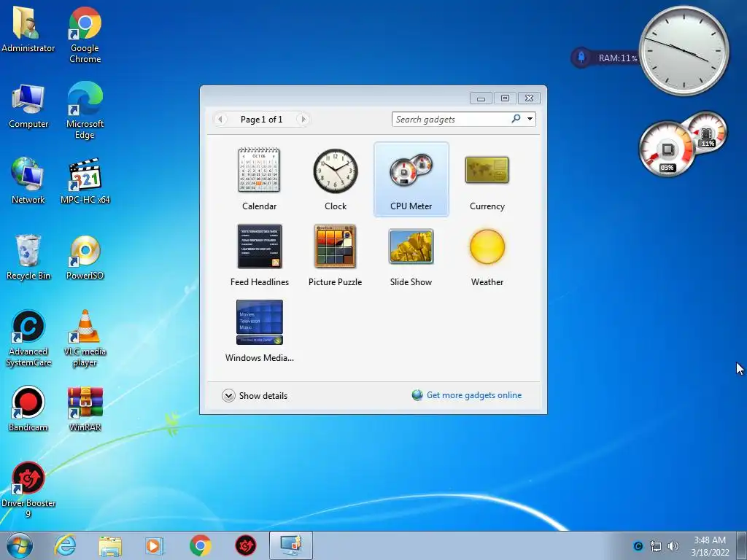Open Driver Booster from taskbar
The image size is (747, 560).
245,545
